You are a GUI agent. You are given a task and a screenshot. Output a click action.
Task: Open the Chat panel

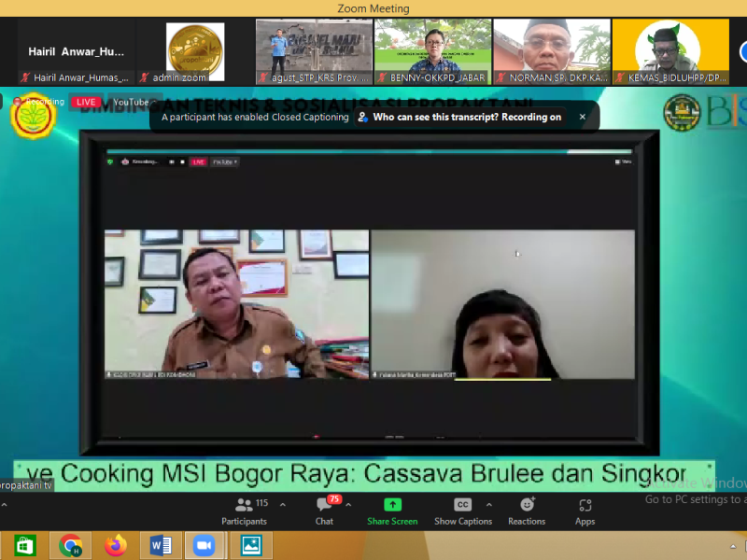pyautogui.click(x=324, y=511)
